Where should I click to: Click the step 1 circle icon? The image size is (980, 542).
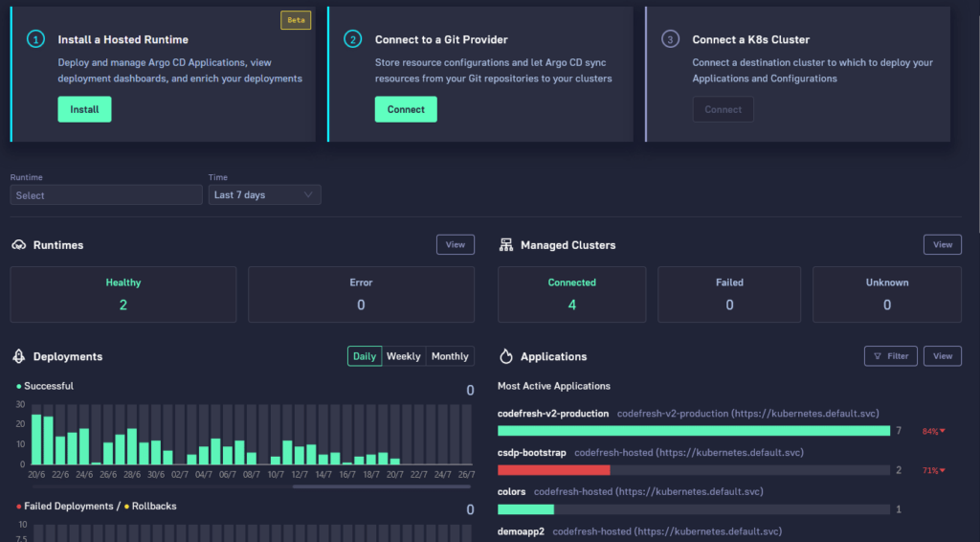click(x=36, y=39)
